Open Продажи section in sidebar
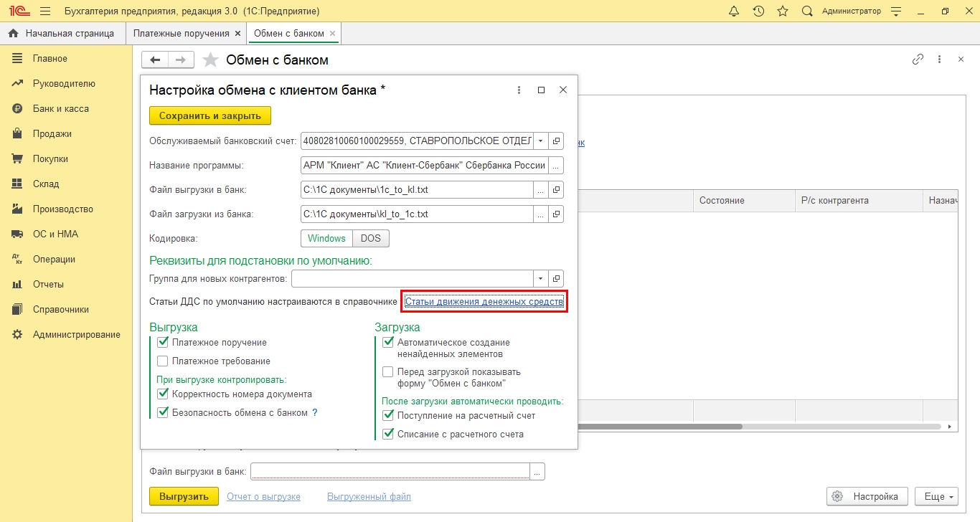 click(66, 133)
